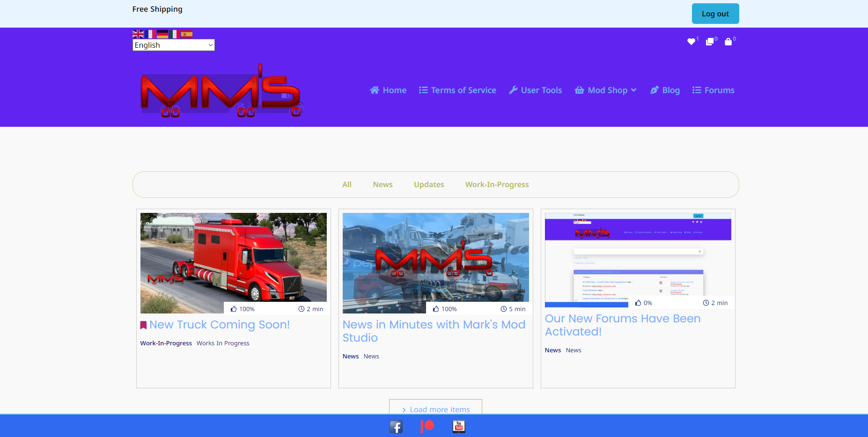This screenshot has width=868, height=437.
Task: Click the compare items icon
Action: [710, 42]
